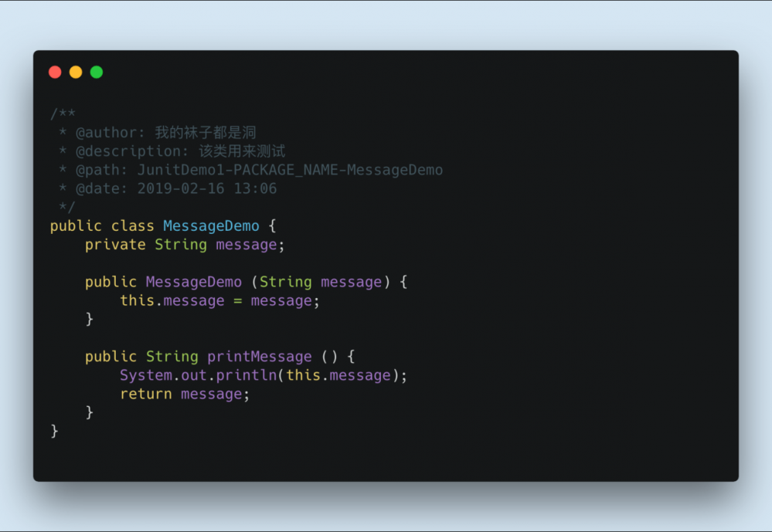Click the JunitDemo1-PACKAGE_NAME-MessageDemo path text
Viewport: 772px width, 532px height.
pos(290,170)
